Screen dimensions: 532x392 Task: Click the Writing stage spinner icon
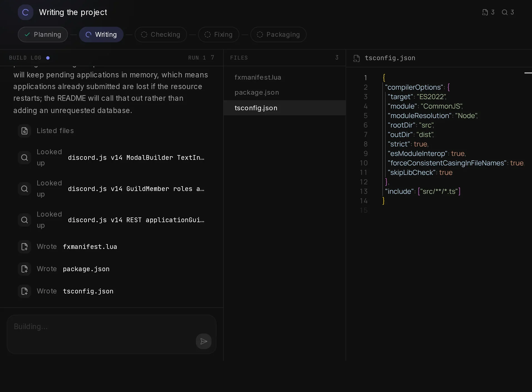coord(88,35)
